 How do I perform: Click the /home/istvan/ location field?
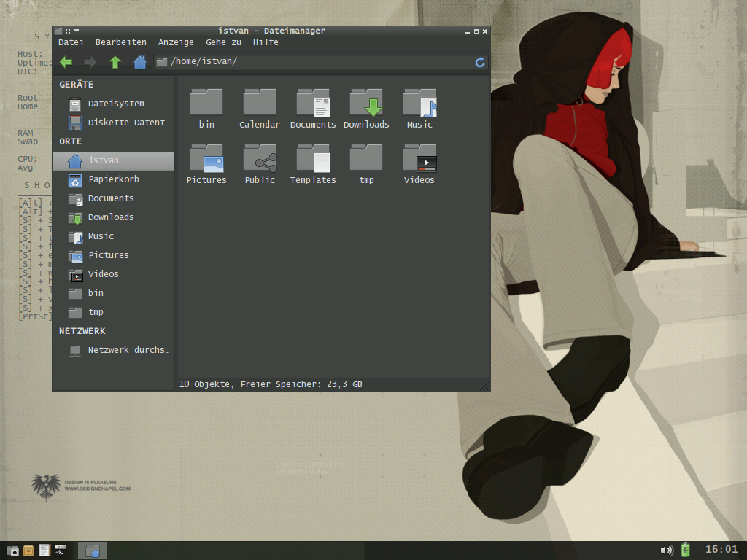(x=320, y=61)
